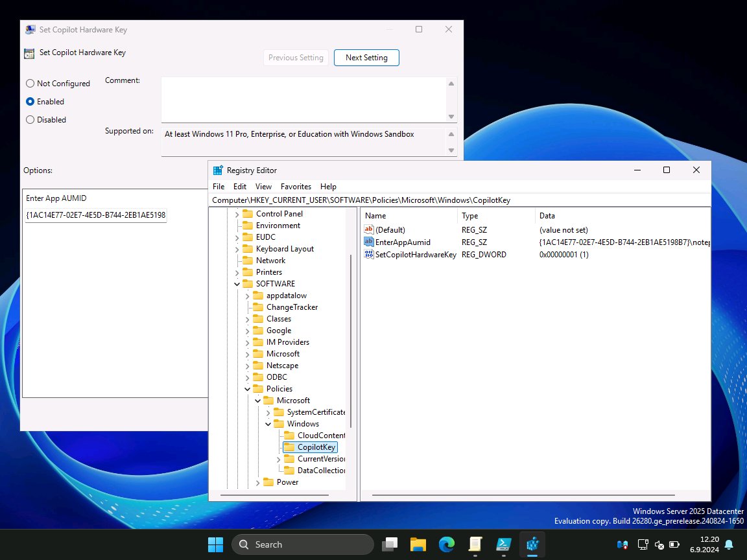
Task: Open the Favorites menu in Registry Editor
Action: click(296, 186)
